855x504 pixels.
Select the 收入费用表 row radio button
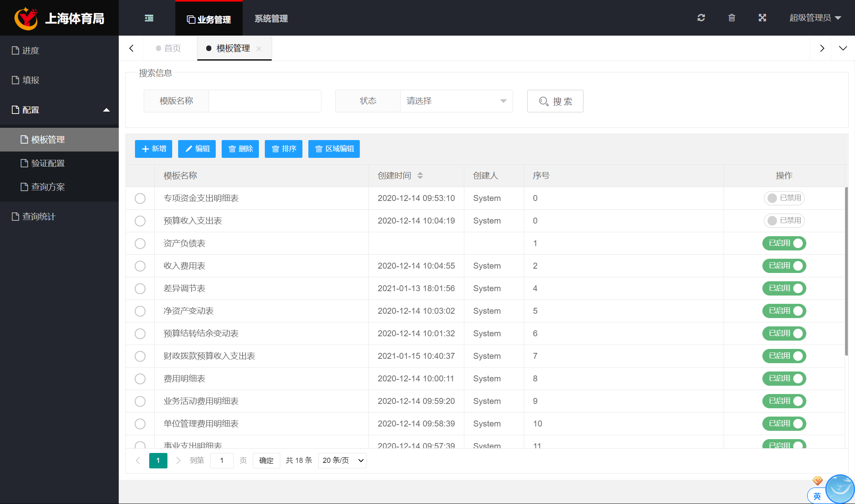[x=140, y=266]
